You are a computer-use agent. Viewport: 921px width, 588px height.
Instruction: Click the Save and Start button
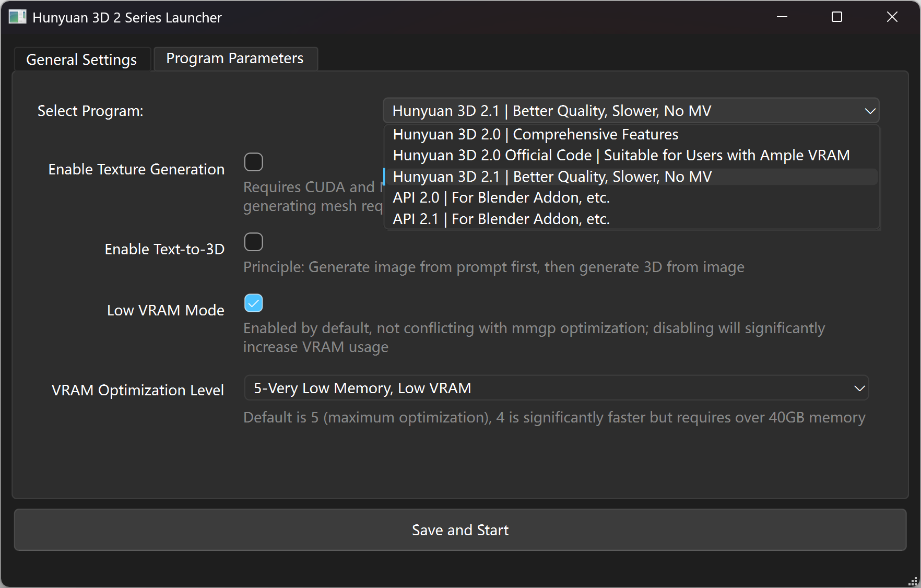[460, 530]
